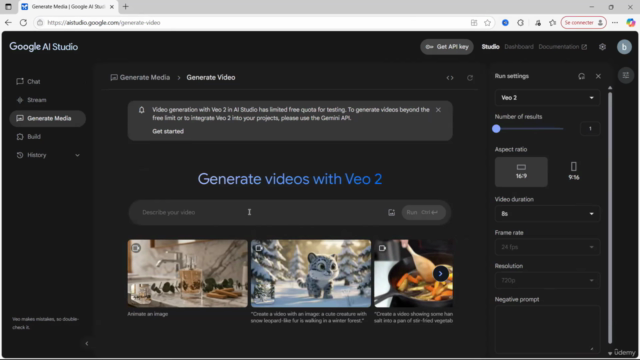This screenshot has height=360, width=640.
Task: Show next examples with arrow button
Action: 440,273
